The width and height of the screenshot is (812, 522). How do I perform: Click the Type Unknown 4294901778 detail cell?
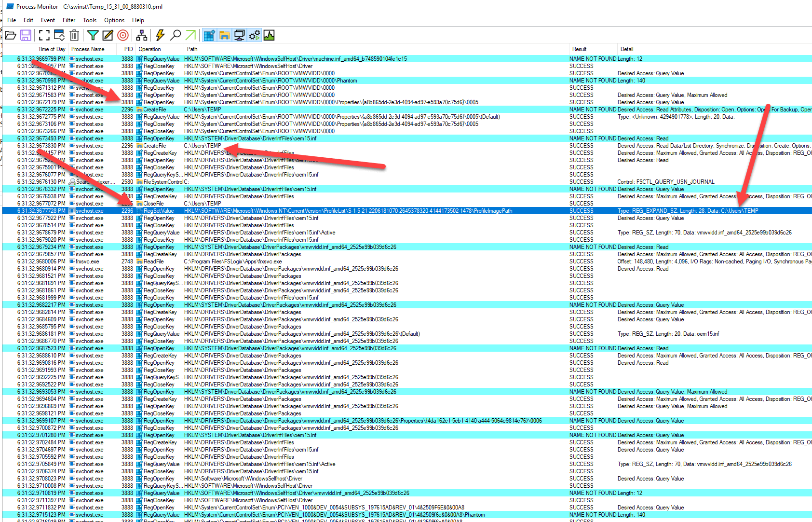pos(676,117)
